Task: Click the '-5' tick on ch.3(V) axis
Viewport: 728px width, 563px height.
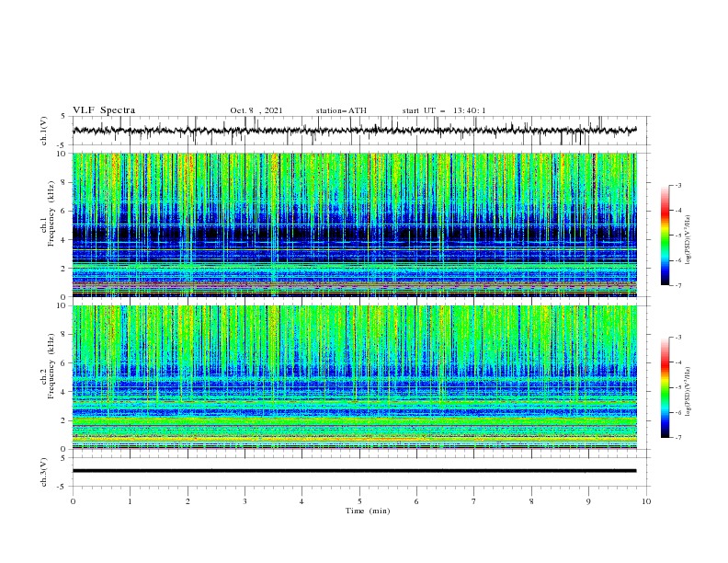Action: click(63, 487)
